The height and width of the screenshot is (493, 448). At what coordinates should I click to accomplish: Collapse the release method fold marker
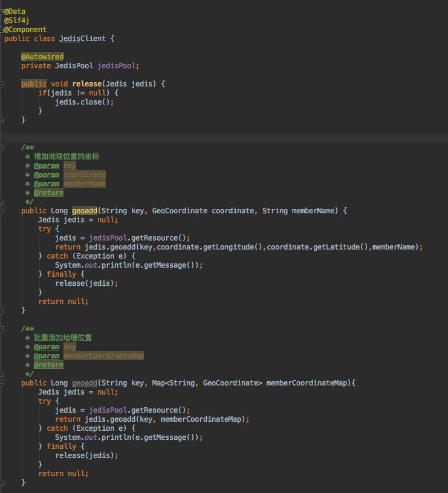[2, 84]
